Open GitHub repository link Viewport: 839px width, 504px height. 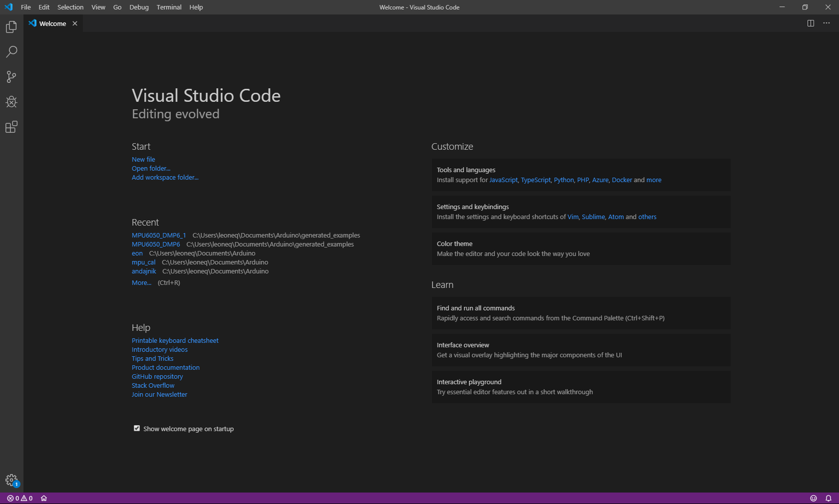tap(157, 376)
